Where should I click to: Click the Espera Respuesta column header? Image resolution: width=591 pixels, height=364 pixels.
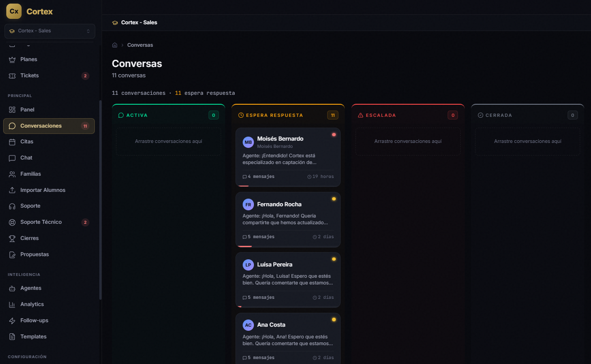click(271, 115)
